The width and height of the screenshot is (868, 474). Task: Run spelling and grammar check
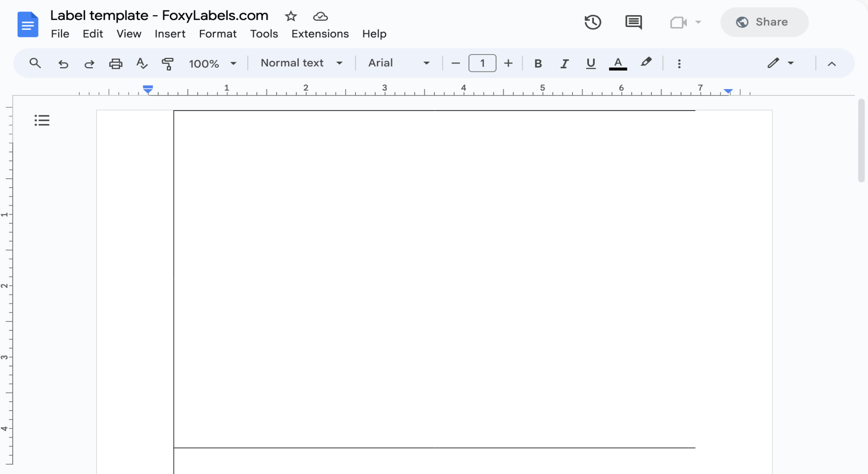[142, 64]
